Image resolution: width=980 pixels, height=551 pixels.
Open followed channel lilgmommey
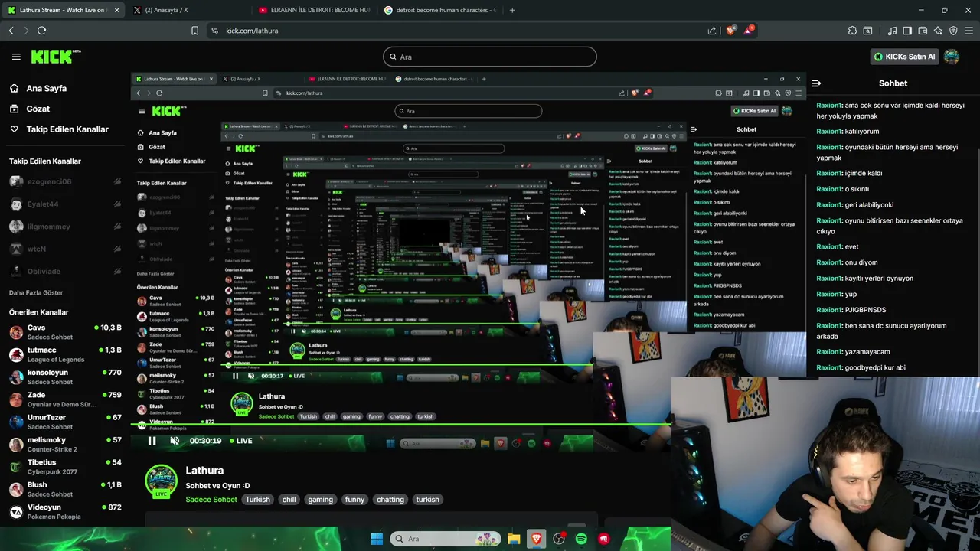point(49,227)
